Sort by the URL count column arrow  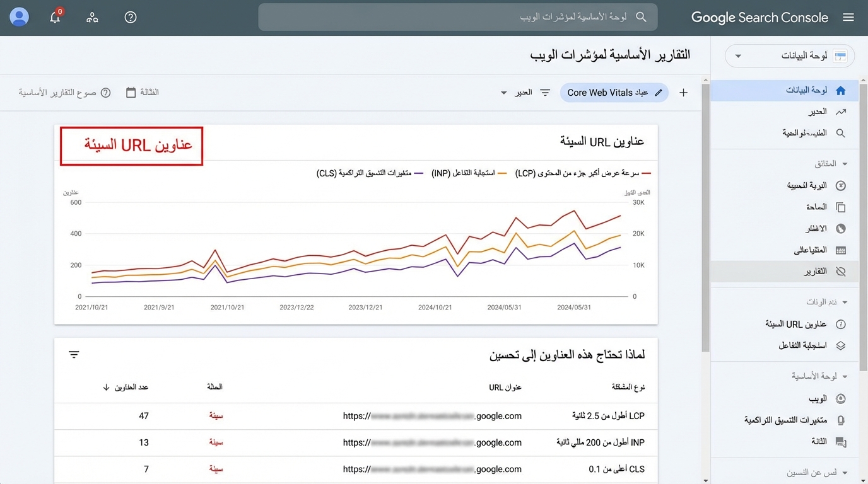[x=106, y=387]
